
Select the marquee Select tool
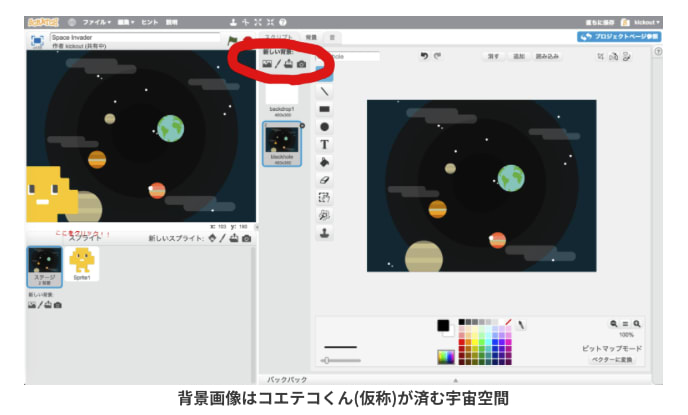click(x=324, y=197)
